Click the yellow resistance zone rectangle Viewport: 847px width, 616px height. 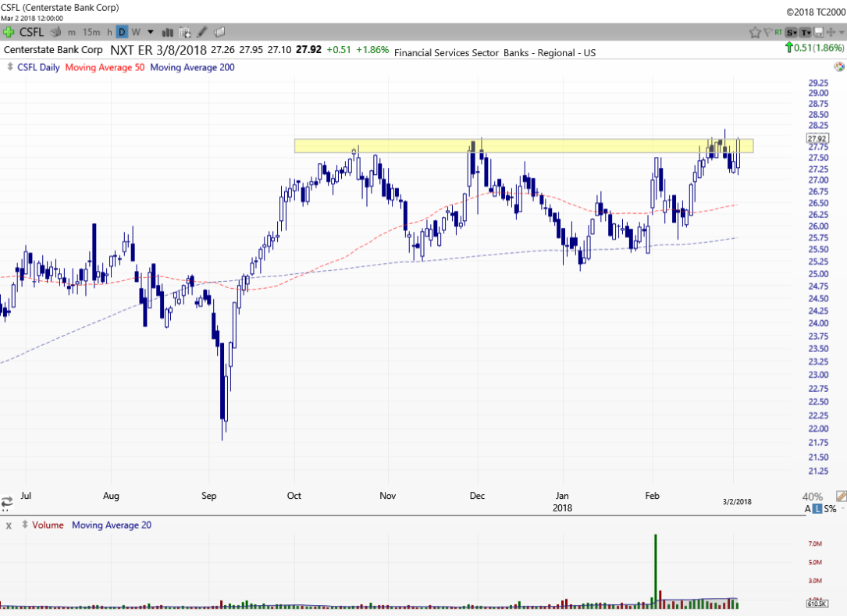click(x=390, y=145)
